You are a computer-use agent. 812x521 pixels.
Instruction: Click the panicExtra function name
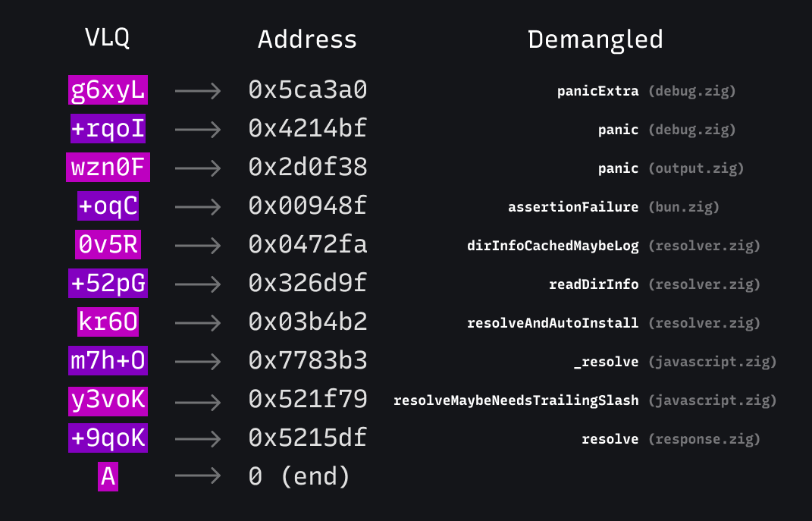coord(597,91)
